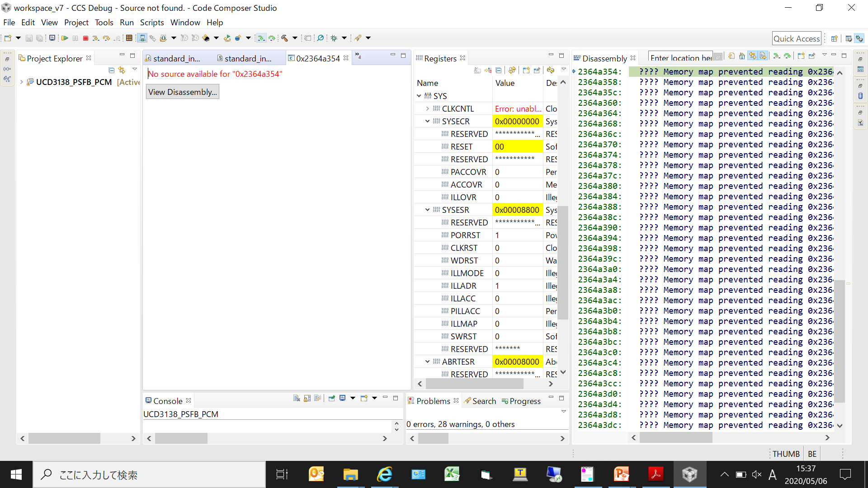Click the Step Into toolbar icon

95,38
